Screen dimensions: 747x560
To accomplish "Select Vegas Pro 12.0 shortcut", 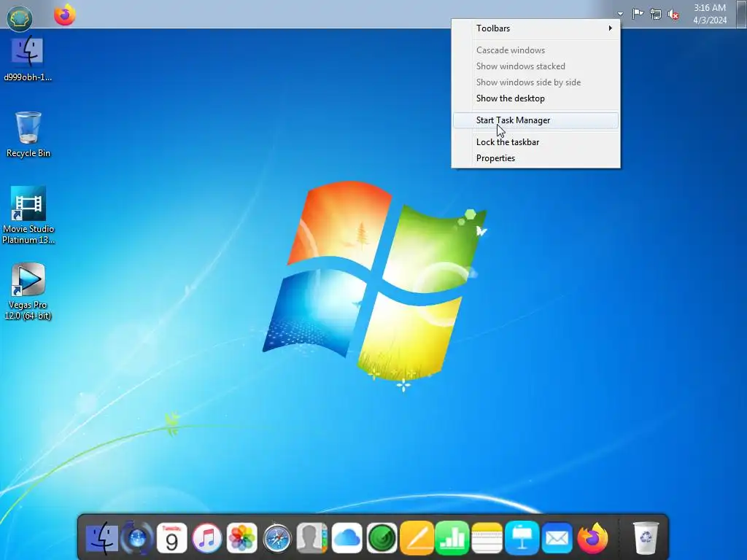I will pos(28,291).
